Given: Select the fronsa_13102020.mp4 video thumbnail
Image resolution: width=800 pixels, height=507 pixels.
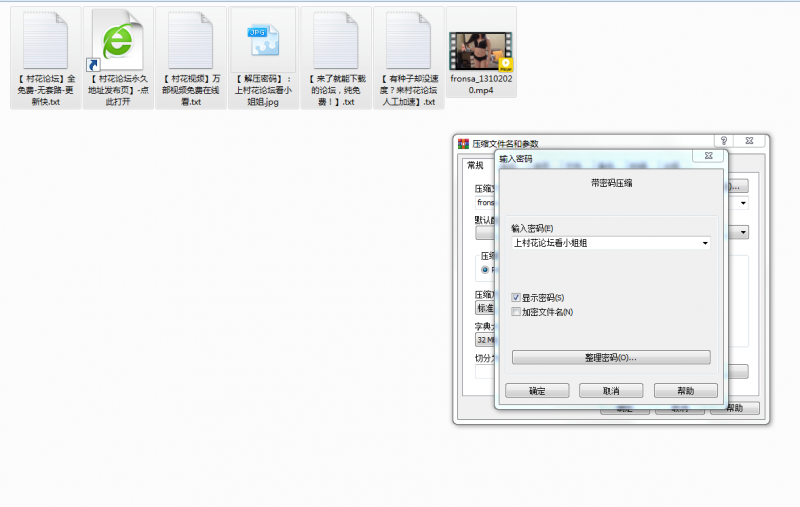Looking at the screenshot, I should click(481, 51).
